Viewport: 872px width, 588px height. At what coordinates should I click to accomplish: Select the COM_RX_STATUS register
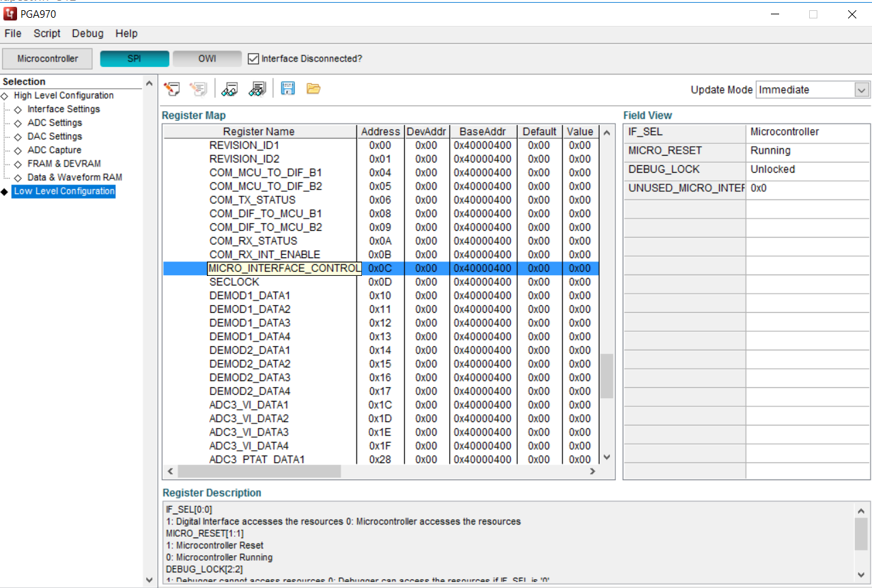pyautogui.click(x=381, y=241)
